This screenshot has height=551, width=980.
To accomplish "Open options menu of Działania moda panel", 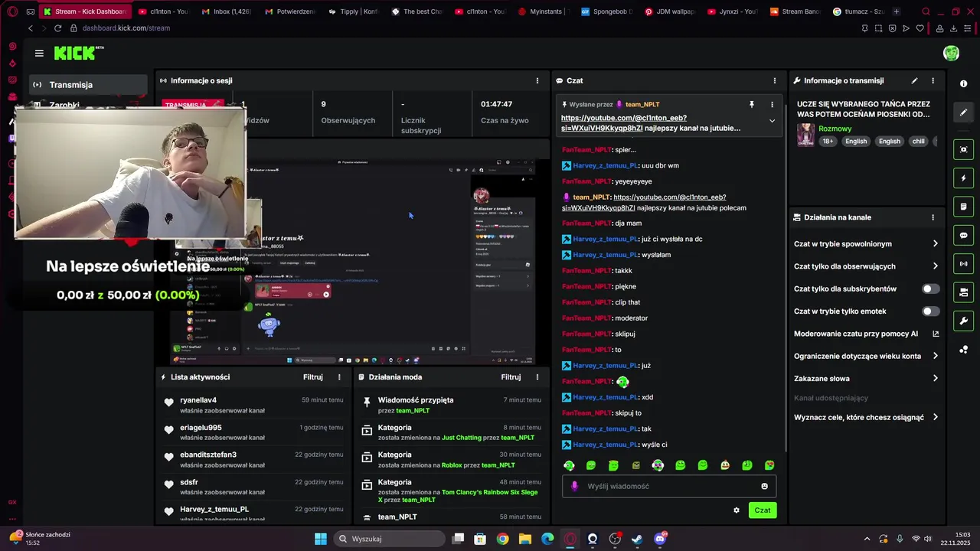I will (537, 377).
